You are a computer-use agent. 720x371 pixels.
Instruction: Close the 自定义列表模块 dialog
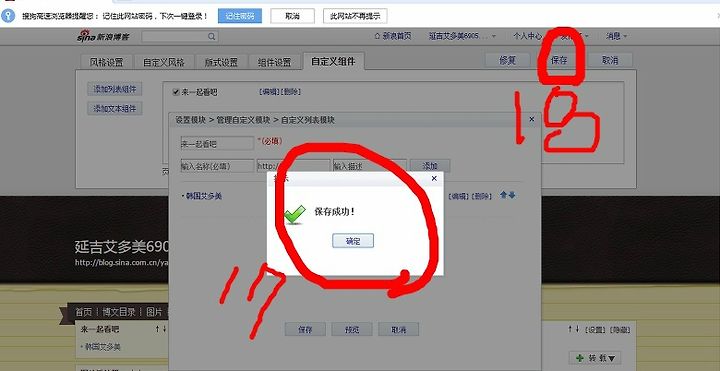(532, 119)
